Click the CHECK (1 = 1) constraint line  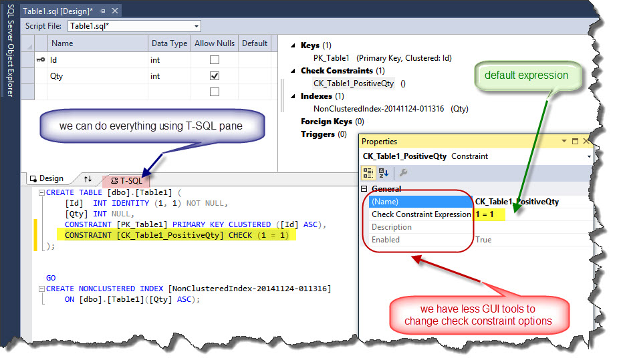[x=176, y=236]
